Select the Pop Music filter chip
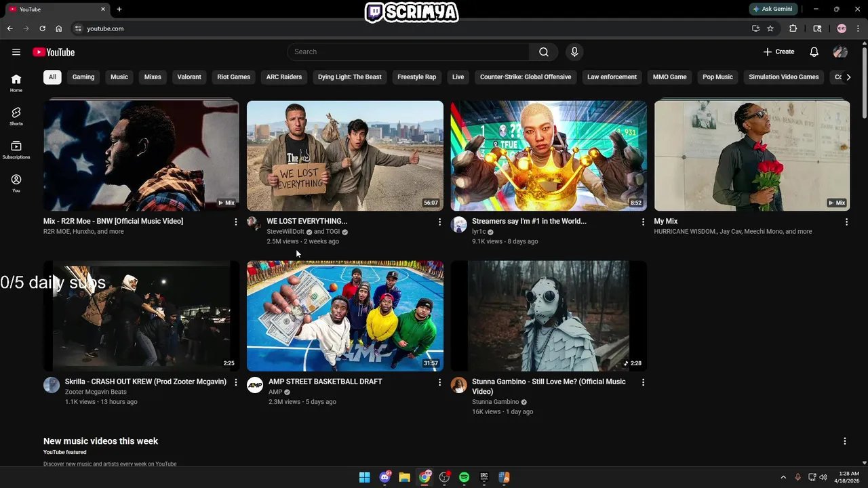Image resolution: width=868 pixels, height=488 pixels. (x=717, y=77)
